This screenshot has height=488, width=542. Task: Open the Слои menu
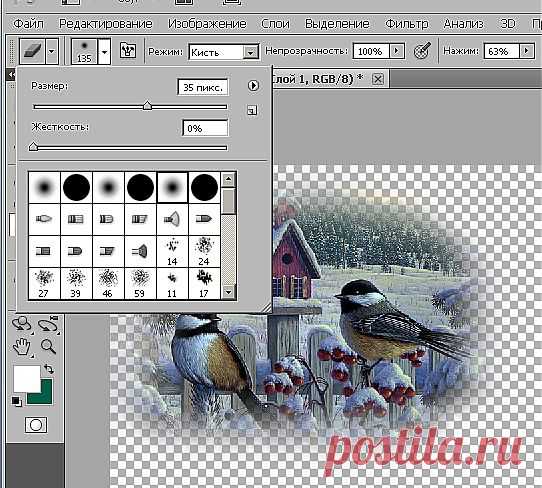[x=275, y=24]
